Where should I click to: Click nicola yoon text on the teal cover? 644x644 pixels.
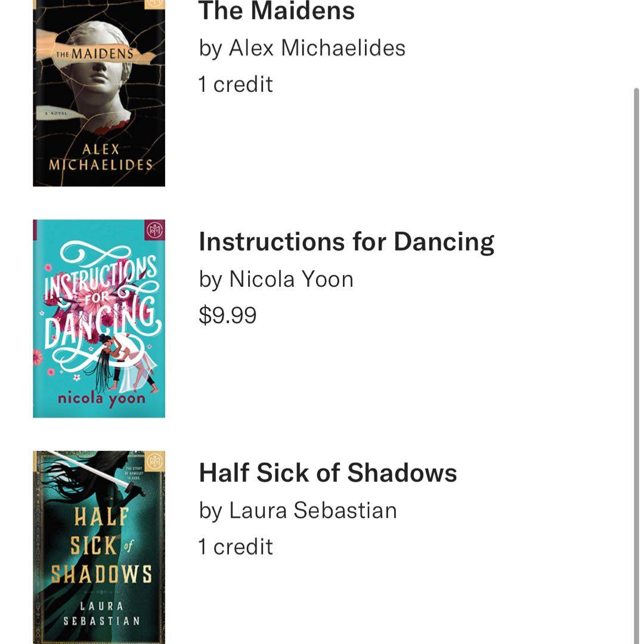pos(101,399)
